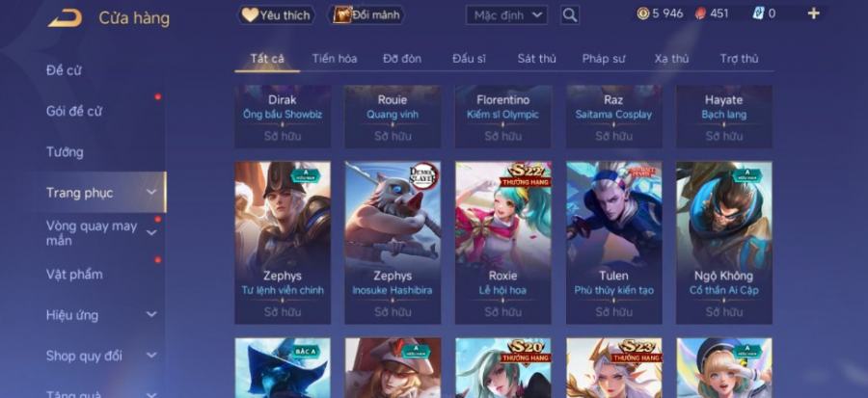Image resolution: width=868 pixels, height=398 pixels.
Task: Toggle the Đổi mảnh chest filter
Action: point(366,14)
